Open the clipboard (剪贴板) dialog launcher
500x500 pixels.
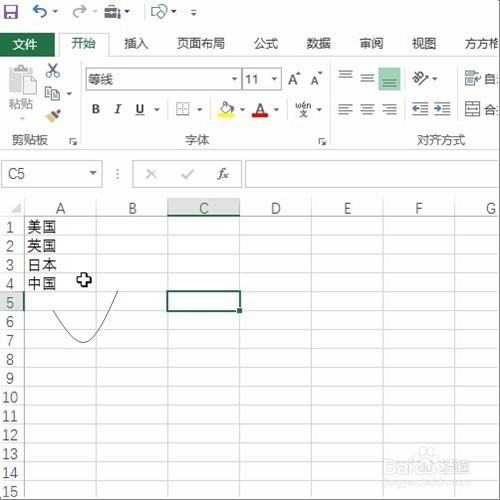point(73,142)
